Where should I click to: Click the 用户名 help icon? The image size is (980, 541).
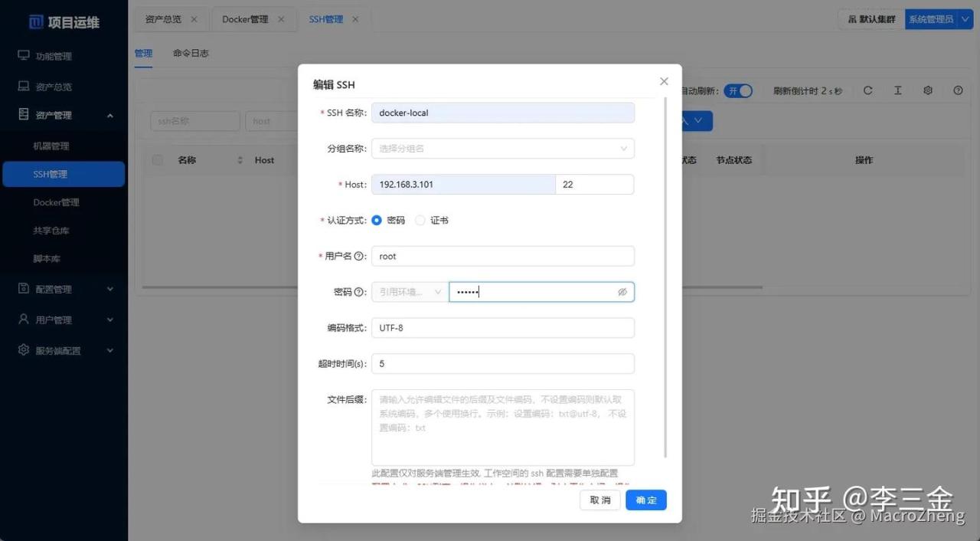pos(358,256)
